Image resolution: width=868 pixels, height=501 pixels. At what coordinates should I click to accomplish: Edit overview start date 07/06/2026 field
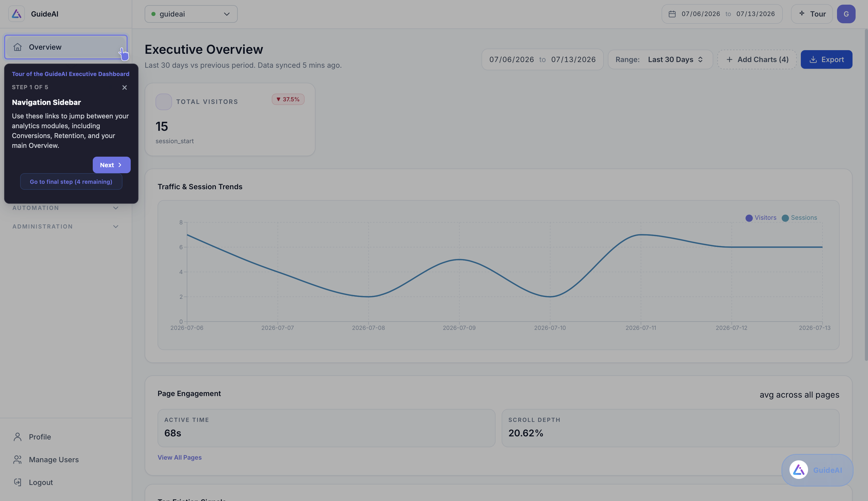pyautogui.click(x=512, y=59)
